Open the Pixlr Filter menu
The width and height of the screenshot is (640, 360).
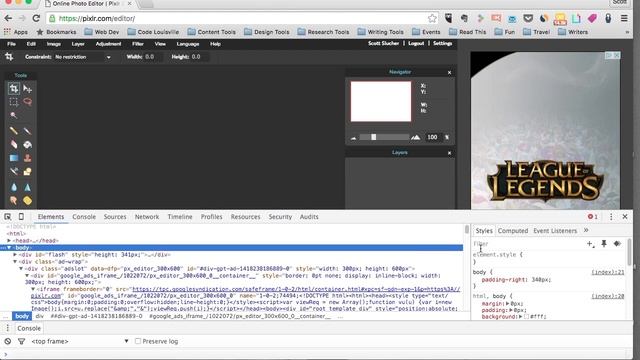click(138, 44)
